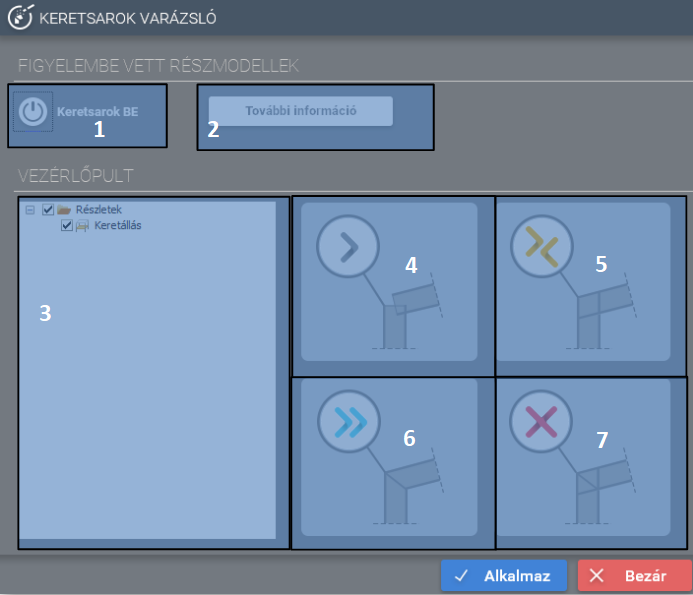
Task: Click the blue double chevron icon
Action: tap(349, 421)
